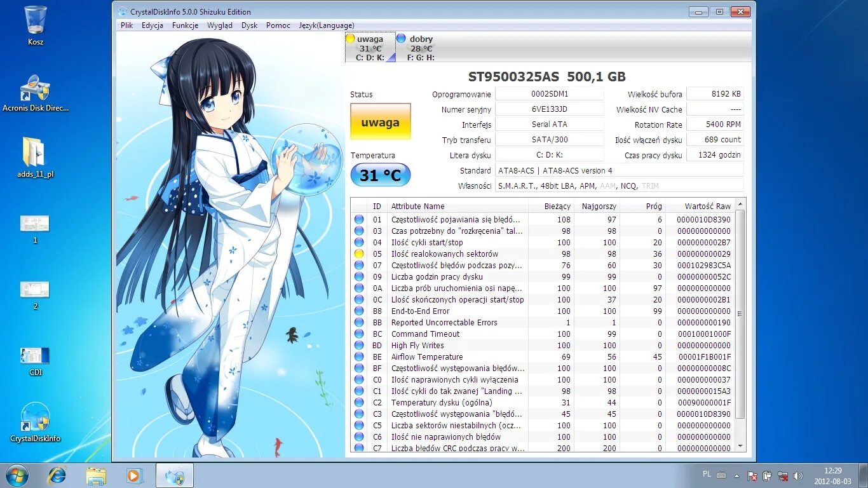Open the Dysk menu
Screen dimensions: 868x488
pyautogui.click(x=250, y=25)
